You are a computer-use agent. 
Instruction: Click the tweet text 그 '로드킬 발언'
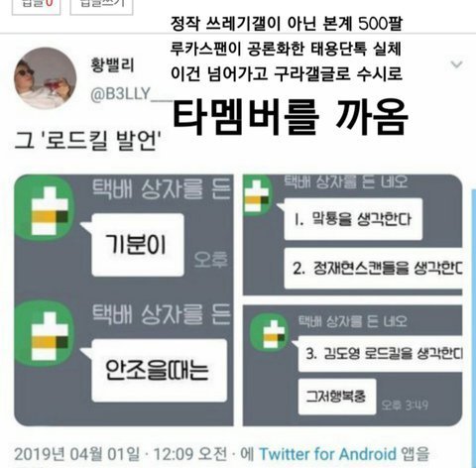(88, 141)
